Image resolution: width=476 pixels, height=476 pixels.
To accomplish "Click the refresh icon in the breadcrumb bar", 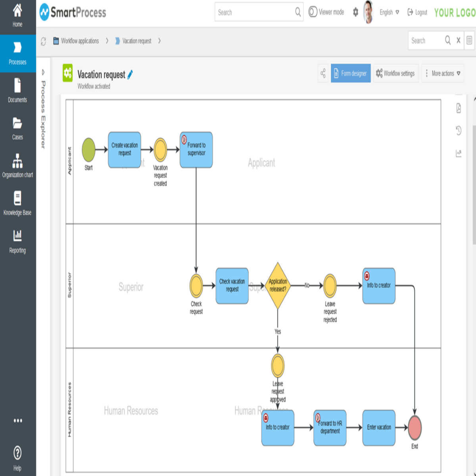I will [44, 40].
